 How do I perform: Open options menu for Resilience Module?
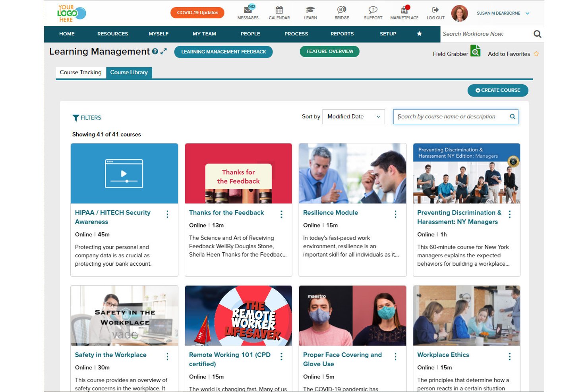(395, 214)
